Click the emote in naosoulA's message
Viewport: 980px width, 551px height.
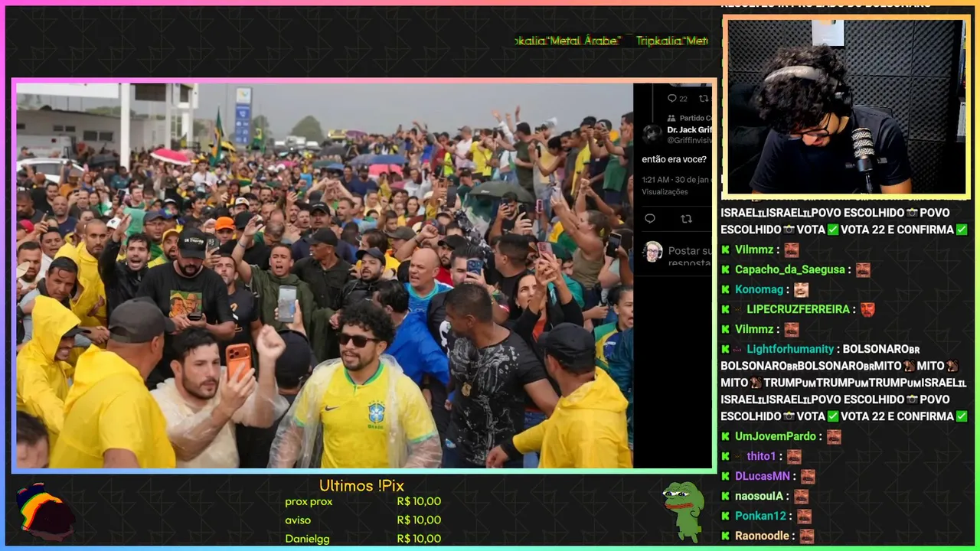tap(801, 496)
